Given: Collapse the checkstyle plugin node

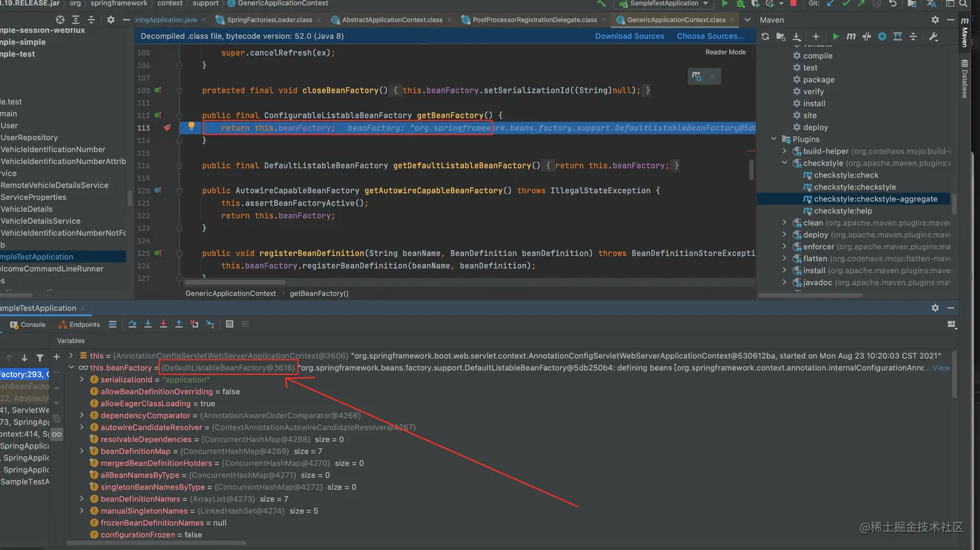Looking at the screenshot, I should pos(784,163).
